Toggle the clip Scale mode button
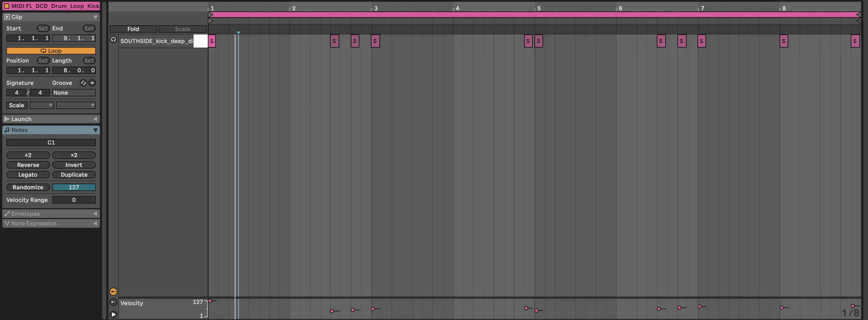Image resolution: width=868 pixels, height=320 pixels. pos(17,105)
